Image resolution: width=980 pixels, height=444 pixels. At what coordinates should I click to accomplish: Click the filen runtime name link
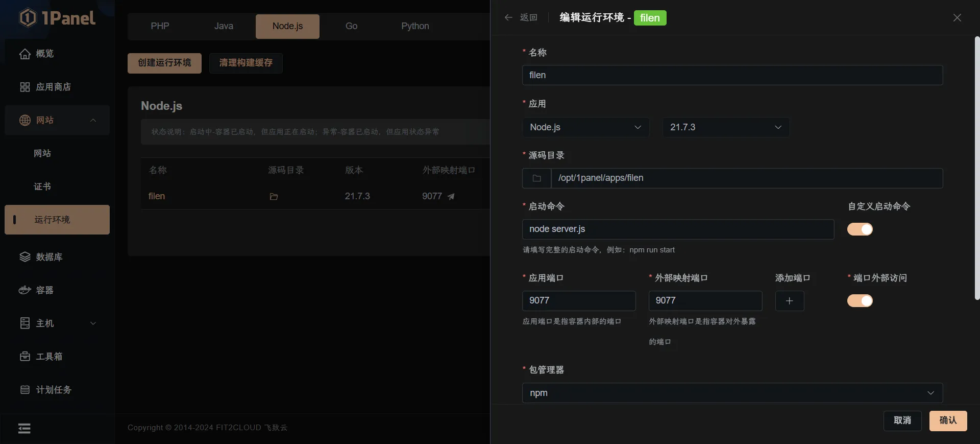pyautogui.click(x=156, y=196)
